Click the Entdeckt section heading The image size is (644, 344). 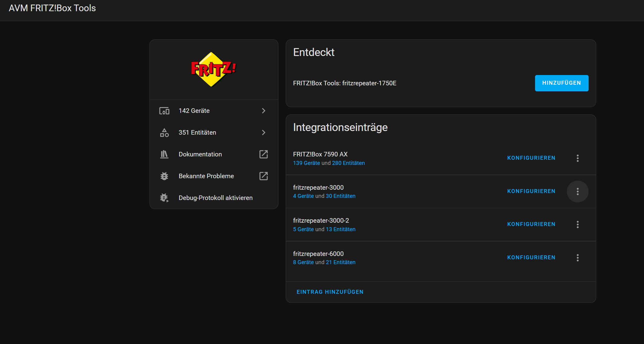(x=314, y=52)
